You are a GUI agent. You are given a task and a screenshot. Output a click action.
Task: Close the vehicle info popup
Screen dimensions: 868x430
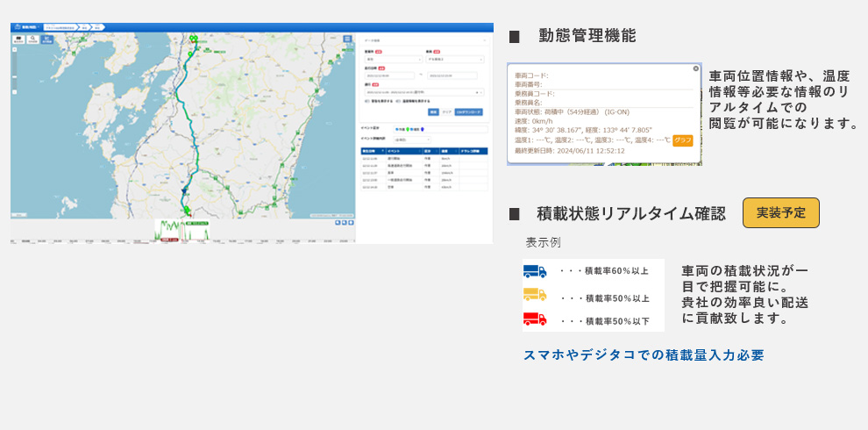[696, 68]
